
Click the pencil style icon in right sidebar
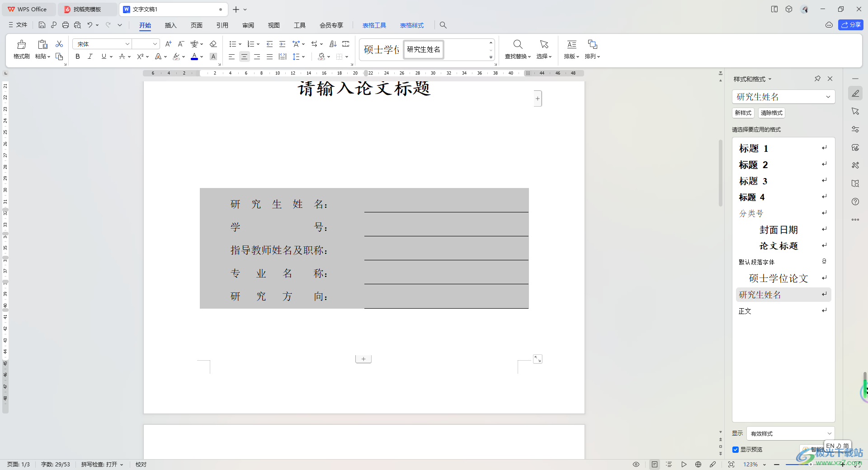[855, 94]
